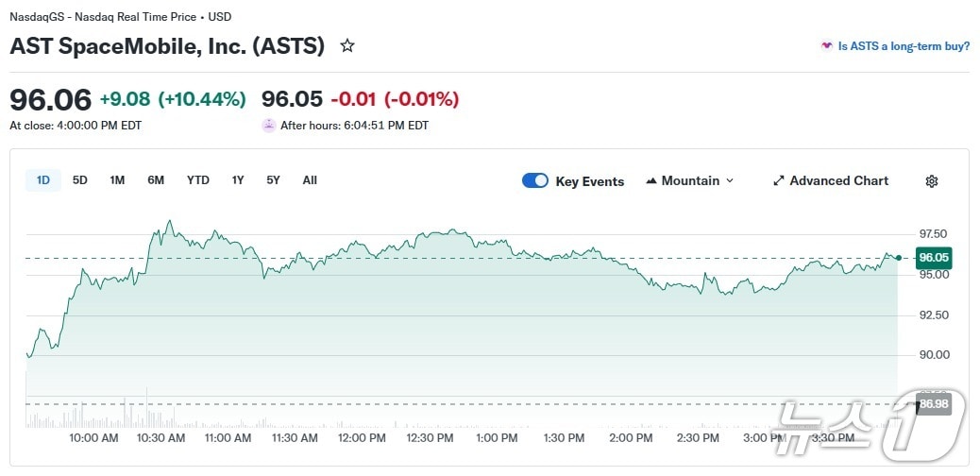Select the 5Y chart range
The height and width of the screenshot is (476, 980).
[273, 180]
